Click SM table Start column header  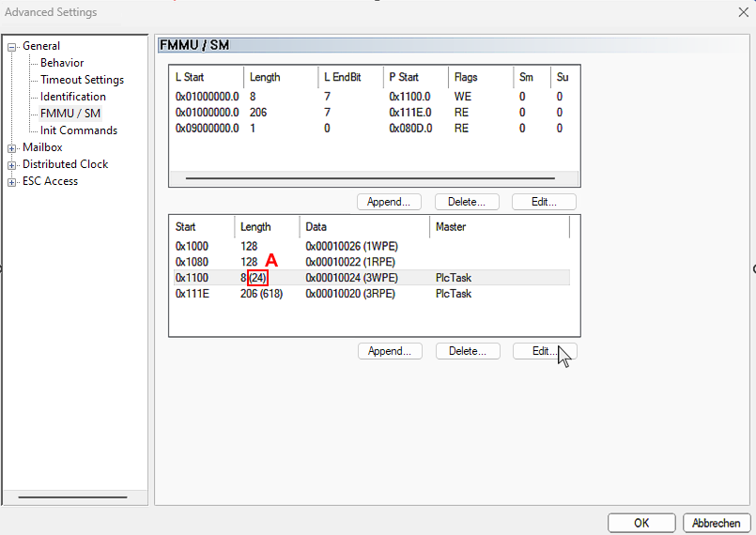tap(202, 226)
